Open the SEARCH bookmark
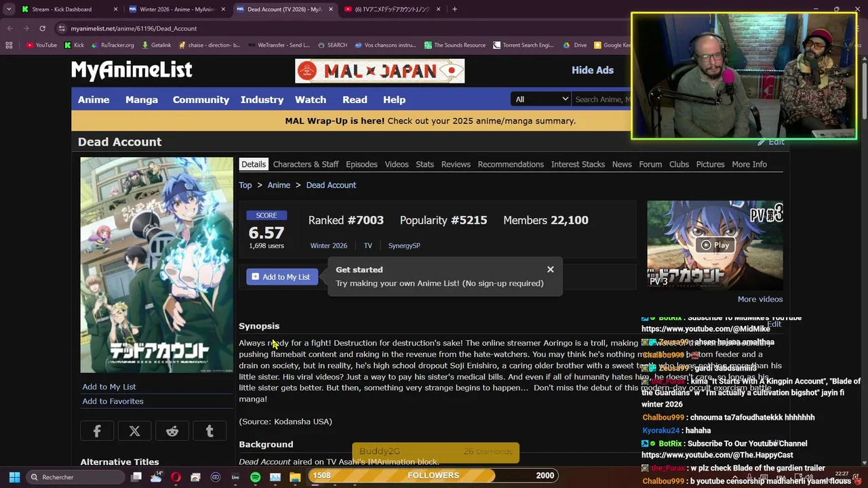 [332, 45]
